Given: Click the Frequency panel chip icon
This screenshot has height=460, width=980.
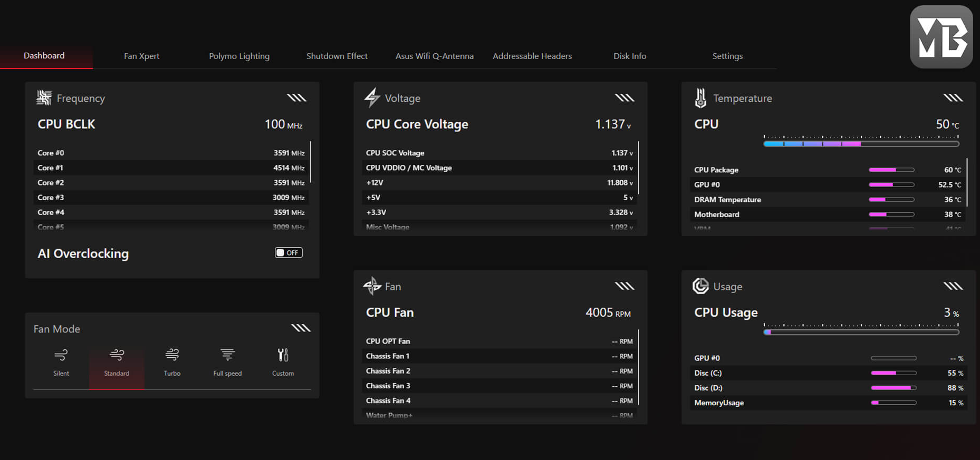Looking at the screenshot, I should pos(44,98).
